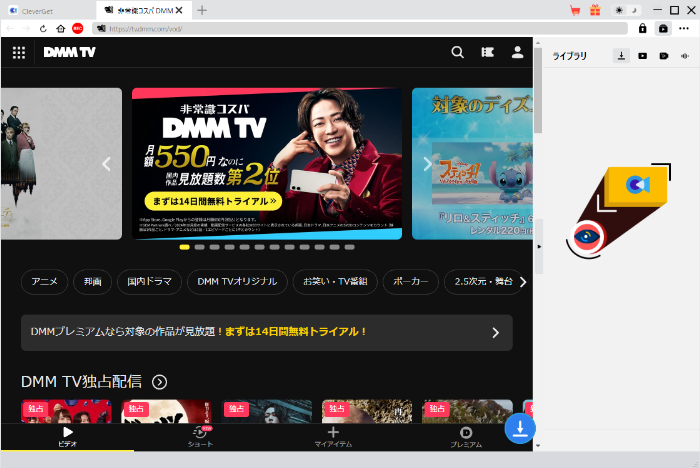This screenshot has width=700, height=468.
Task: Open the coupon ticket icon in the header
Action: click(x=488, y=52)
